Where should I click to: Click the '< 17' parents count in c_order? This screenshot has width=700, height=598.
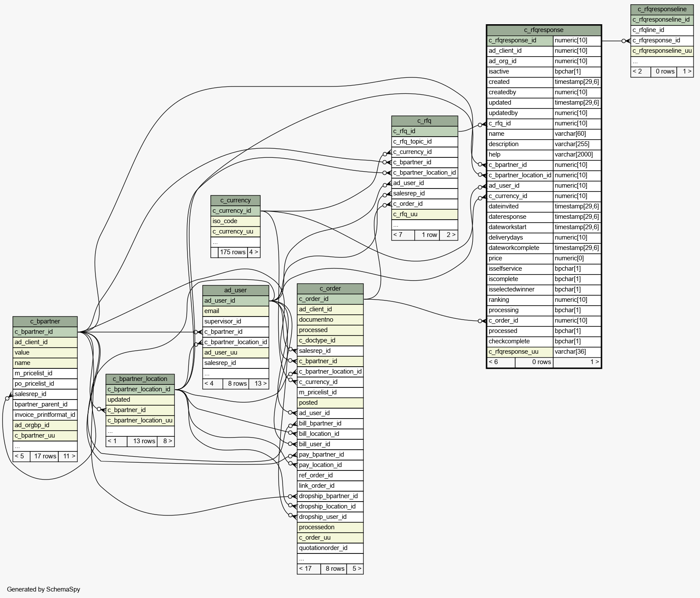[x=309, y=569]
